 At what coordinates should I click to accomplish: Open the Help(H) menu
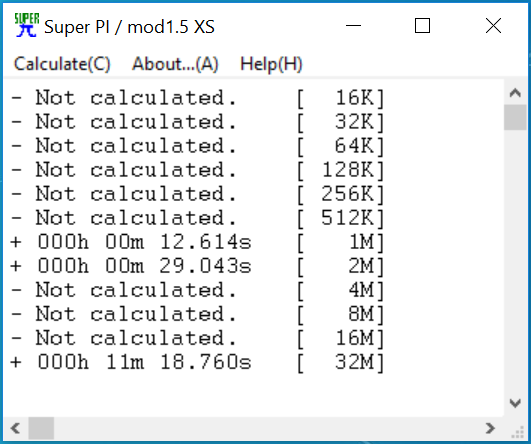click(x=271, y=64)
